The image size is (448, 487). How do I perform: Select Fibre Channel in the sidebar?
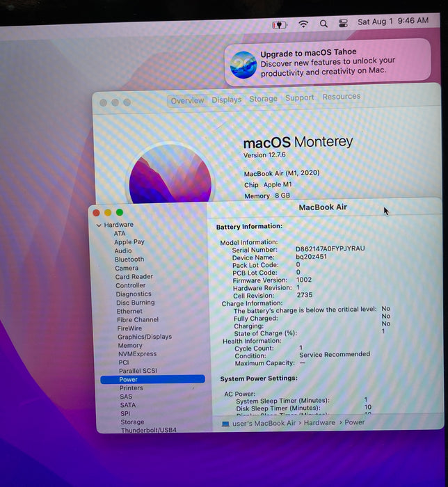click(138, 319)
